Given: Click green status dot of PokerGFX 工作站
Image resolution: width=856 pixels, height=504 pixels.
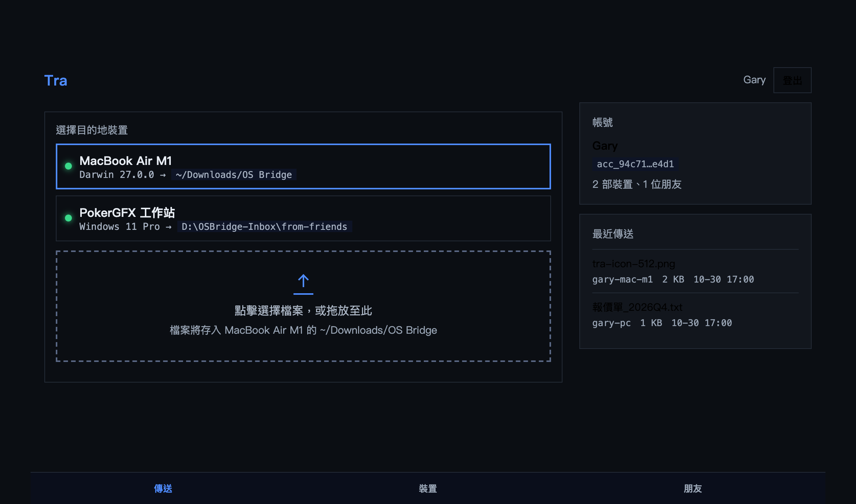Looking at the screenshot, I should (68, 218).
